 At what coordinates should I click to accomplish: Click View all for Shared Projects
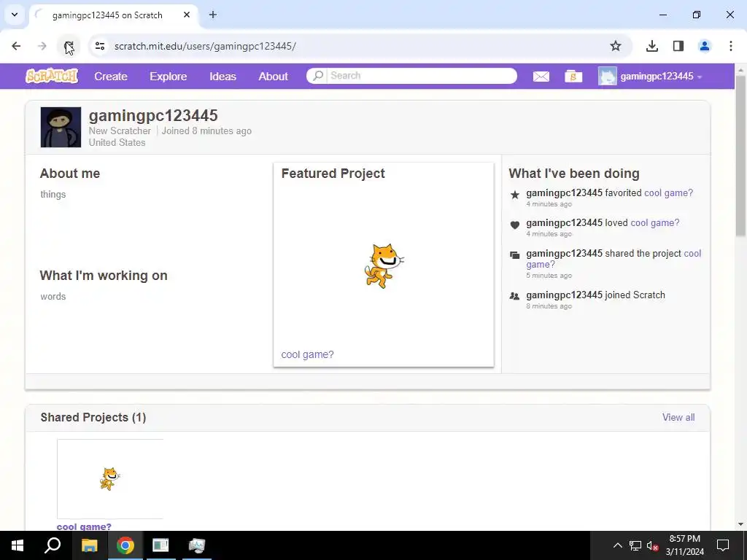[678, 417]
